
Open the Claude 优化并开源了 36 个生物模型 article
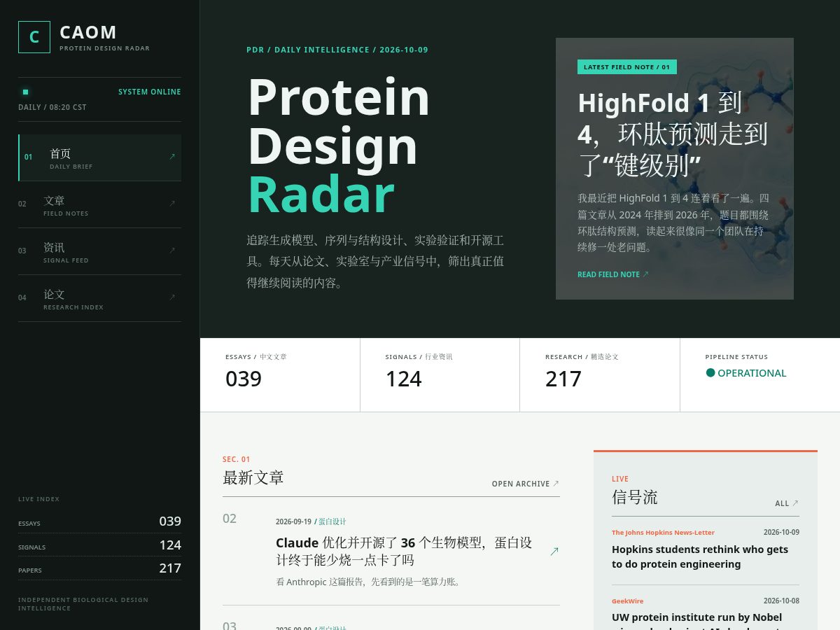pyautogui.click(x=404, y=551)
